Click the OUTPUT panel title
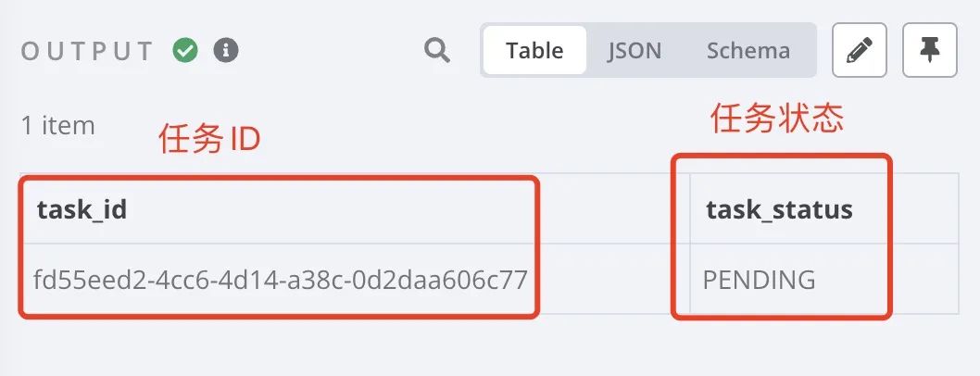Viewport: 980px width, 376px height. pyautogui.click(x=87, y=51)
